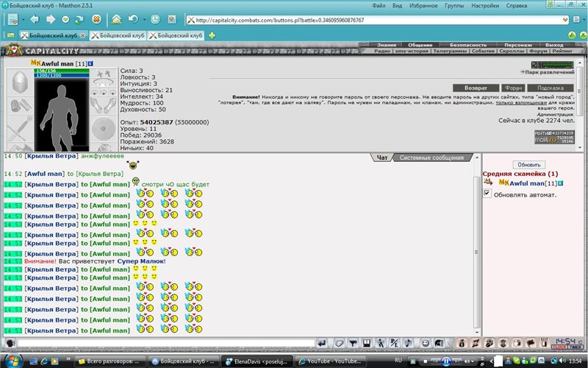Click the Подсказка button
Viewport: 588px width, 368px height.
point(550,88)
